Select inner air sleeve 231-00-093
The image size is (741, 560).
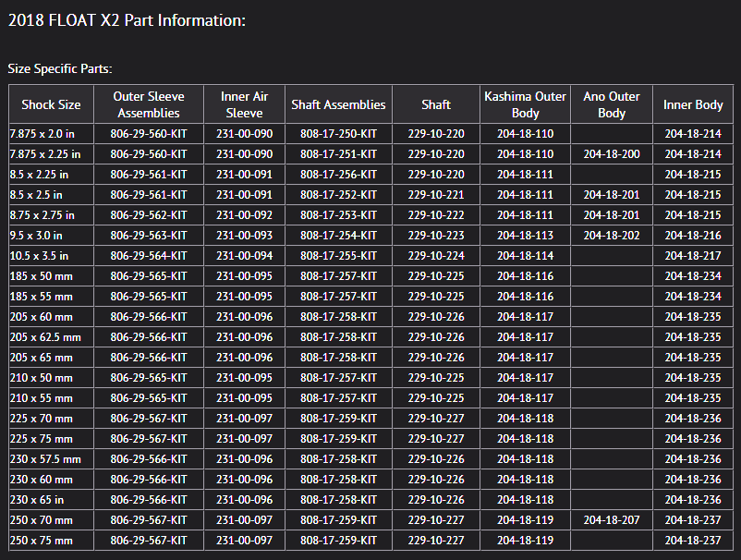tap(244, 236)
